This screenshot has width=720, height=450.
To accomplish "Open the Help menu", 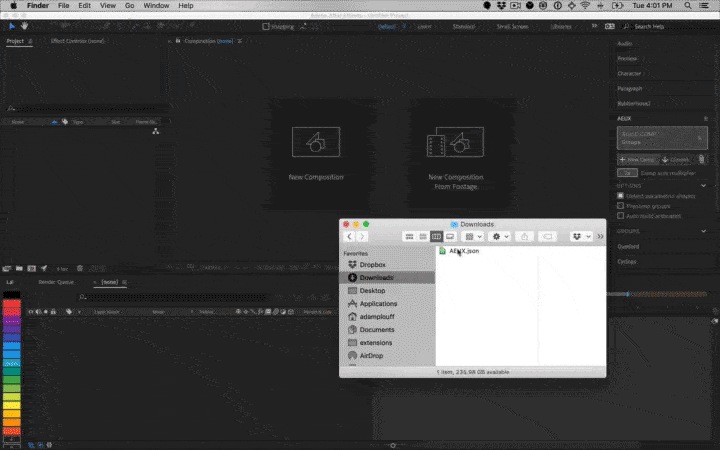I will coord(186,6).
